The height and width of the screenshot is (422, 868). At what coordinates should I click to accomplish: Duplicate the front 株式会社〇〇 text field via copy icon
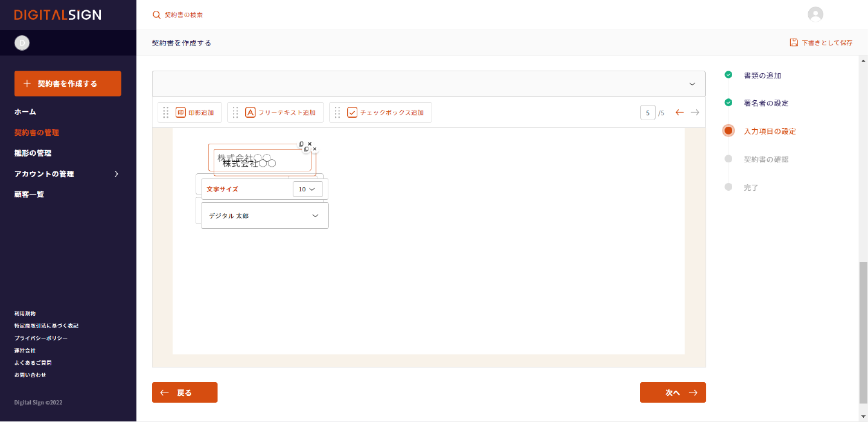(x=306, y=149)
